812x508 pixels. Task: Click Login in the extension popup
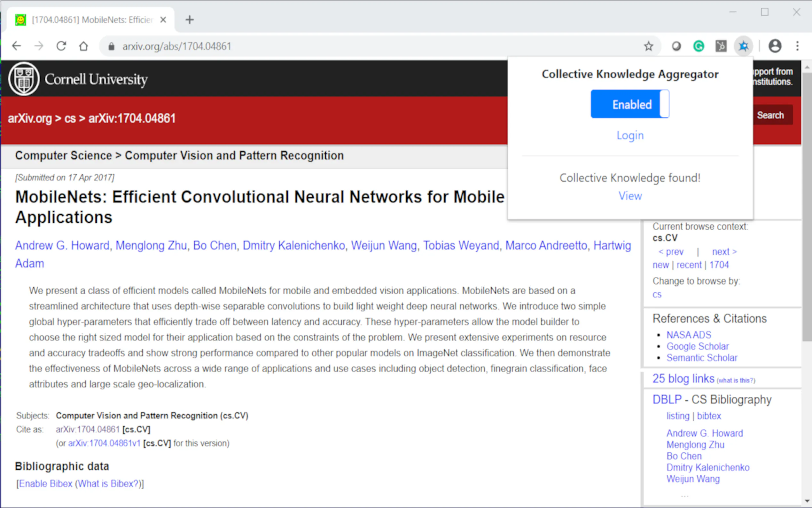click(630, 135)
